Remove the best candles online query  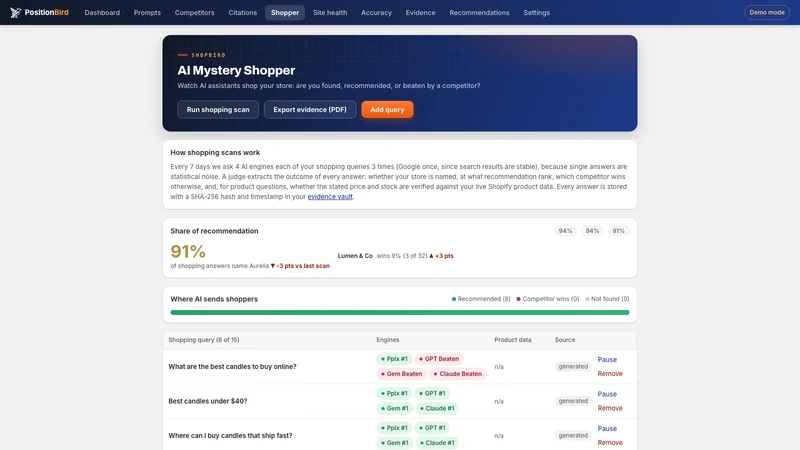tap(610, 373)
